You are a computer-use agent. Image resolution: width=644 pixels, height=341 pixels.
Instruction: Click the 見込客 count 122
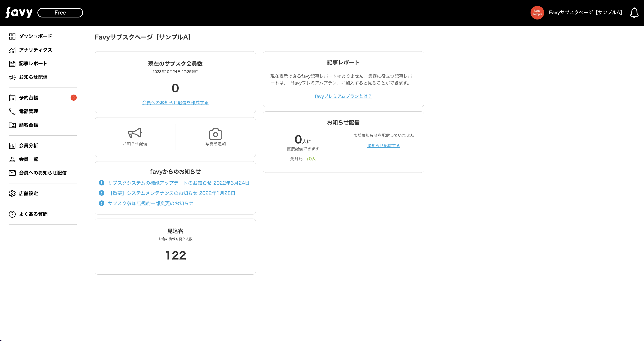(x=175, y=255)
